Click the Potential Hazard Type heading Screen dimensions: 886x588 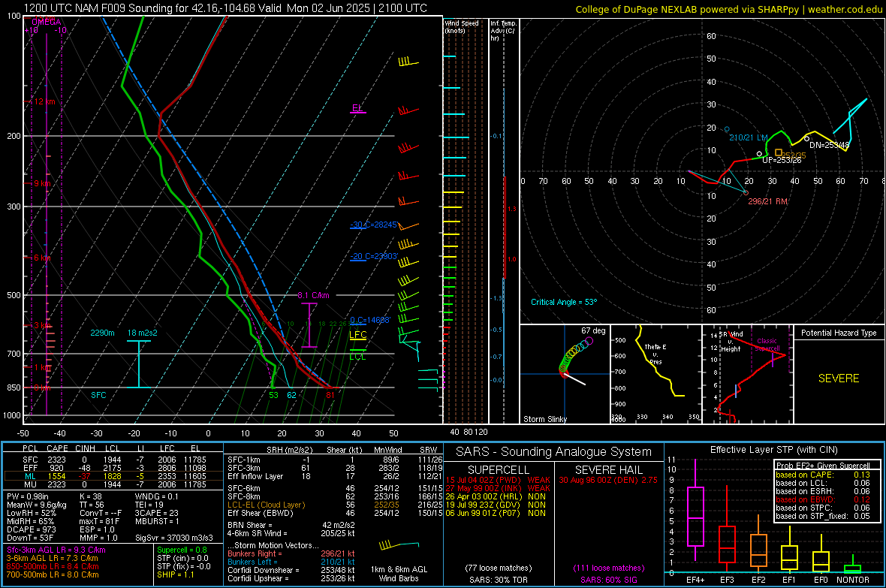[839, 333]
